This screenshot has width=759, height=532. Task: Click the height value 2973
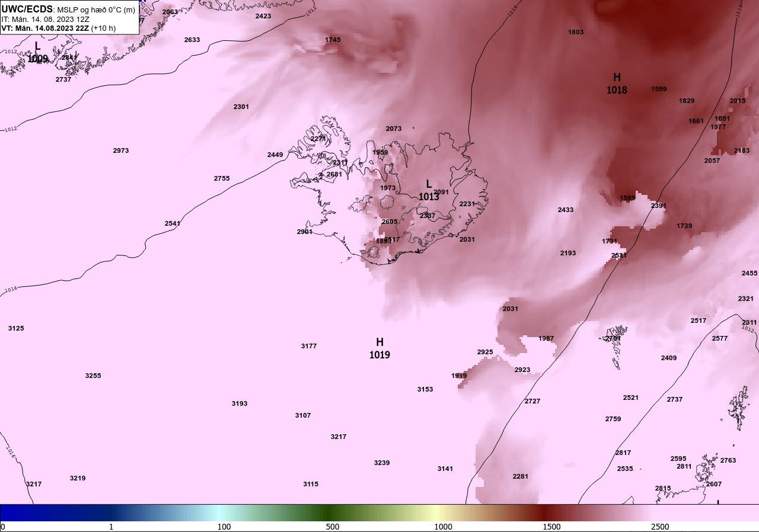(x=121, y=150)
